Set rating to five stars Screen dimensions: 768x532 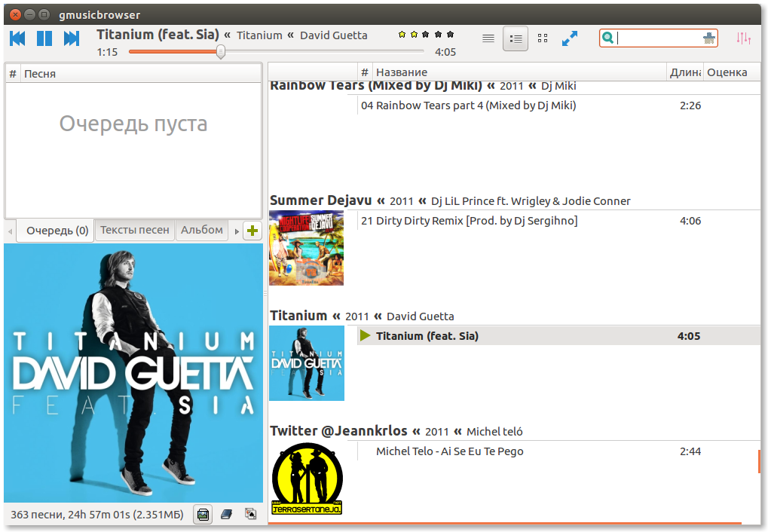click(x=451, y=35)
